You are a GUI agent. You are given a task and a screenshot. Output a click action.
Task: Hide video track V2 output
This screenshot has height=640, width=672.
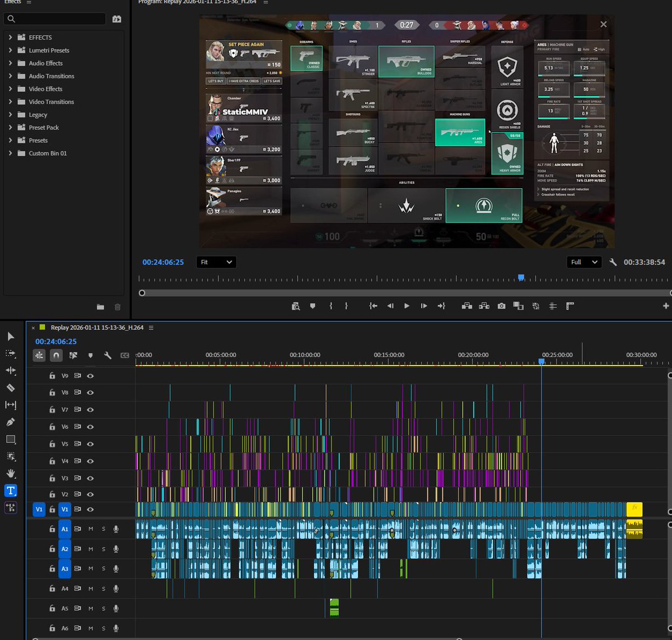[90, 494]
